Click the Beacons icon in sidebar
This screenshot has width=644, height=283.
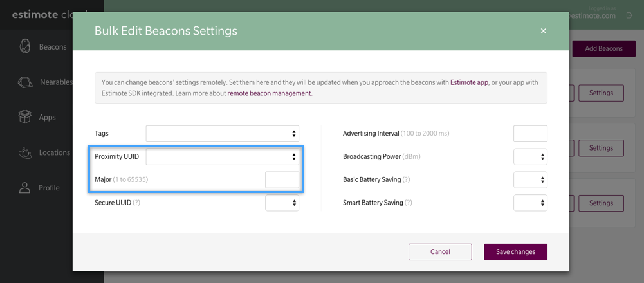(25, 47)
